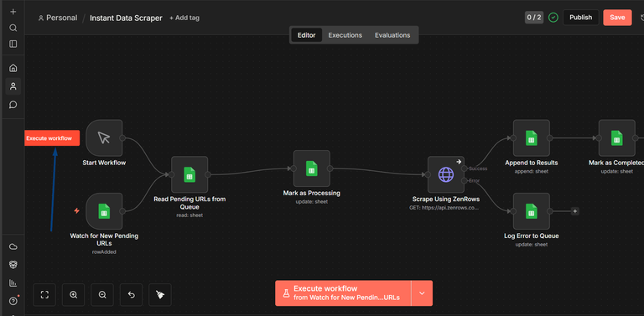Go to Home via the house icon
Viewport: 644px width, 316px height.
click(13, 68)
